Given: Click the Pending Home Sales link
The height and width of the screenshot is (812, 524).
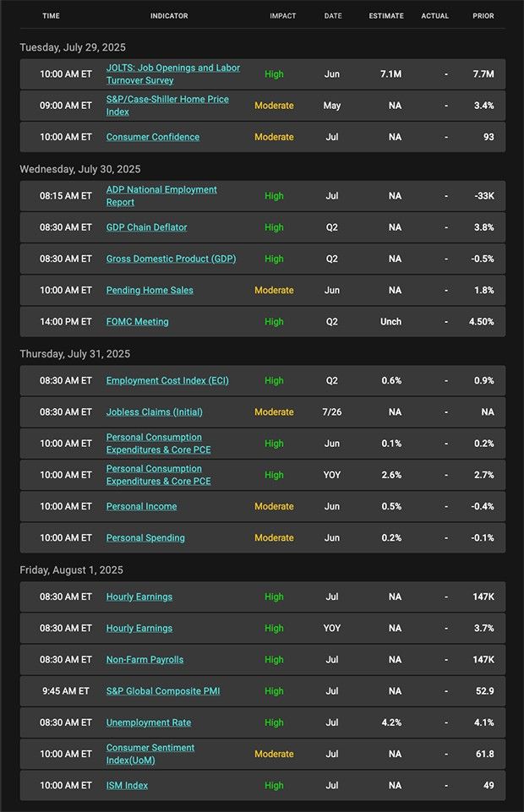Looking at the screenshot, I should click(x=150, y=290).
